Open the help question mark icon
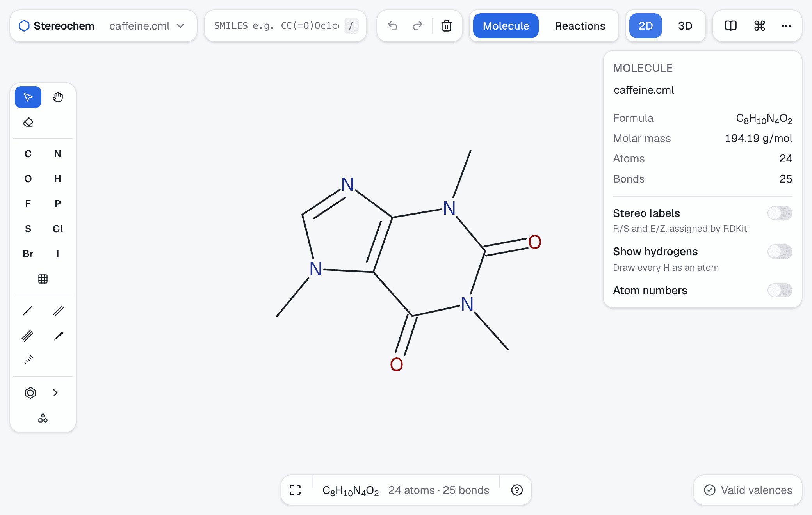The width and height of the screenshot is (812, 515). 517,490
